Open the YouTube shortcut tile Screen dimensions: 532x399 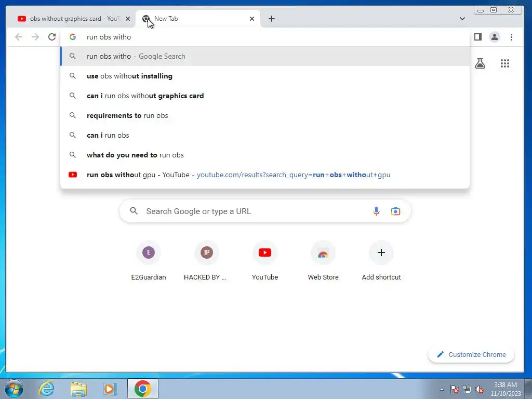click(x=265, y=261)
